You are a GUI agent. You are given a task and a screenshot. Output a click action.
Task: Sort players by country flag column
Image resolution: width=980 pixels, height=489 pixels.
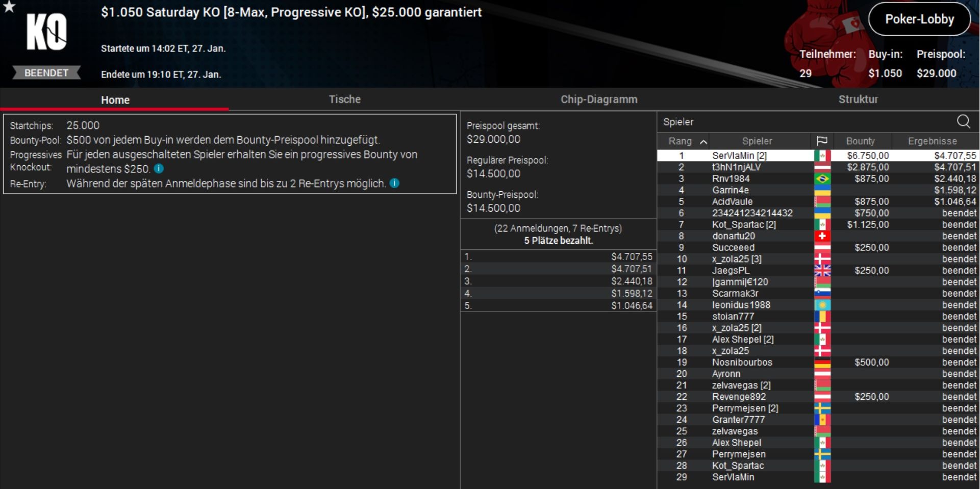point(821,141)
